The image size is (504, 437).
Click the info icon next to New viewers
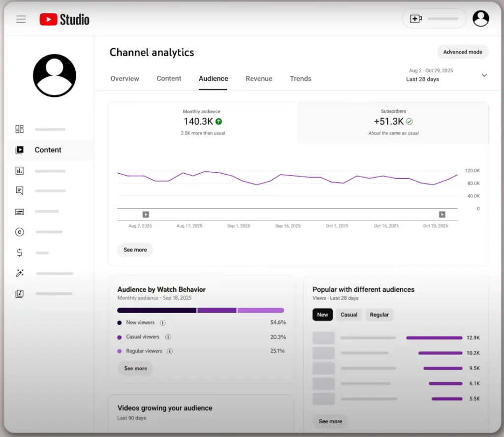coord(162,323)
